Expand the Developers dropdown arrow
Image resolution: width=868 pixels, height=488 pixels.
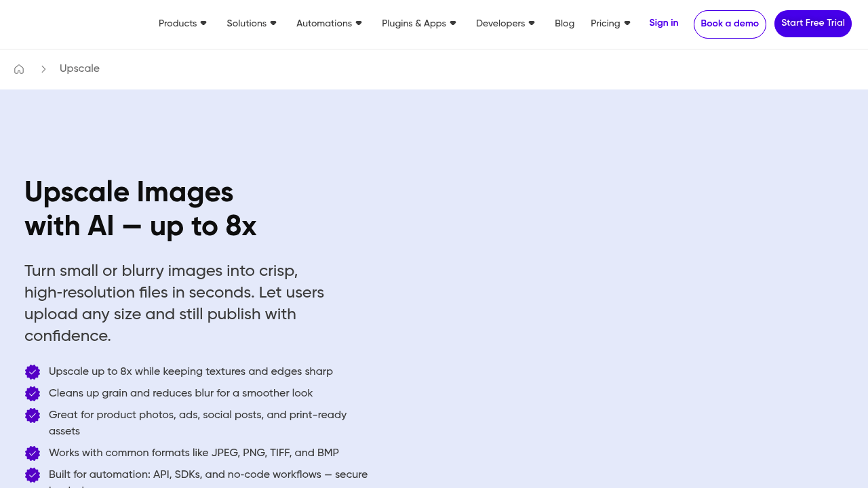[x=532, y=23]
